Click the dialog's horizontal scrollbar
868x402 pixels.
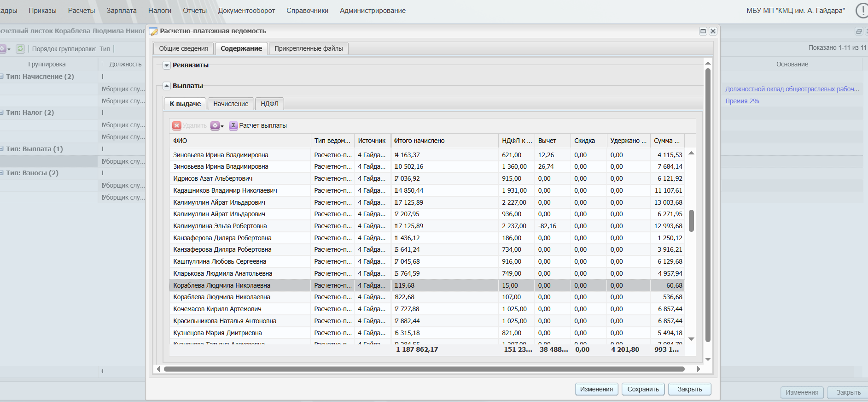coord(424,369)
